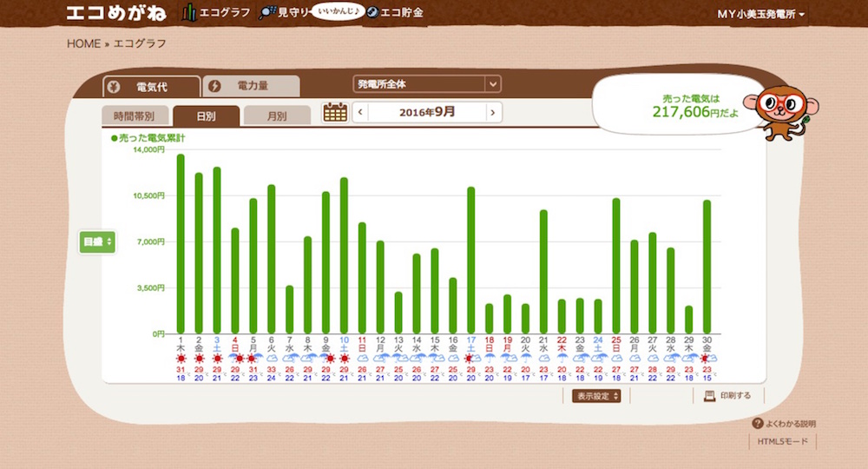Go to next month arrow

click(493, 112)
